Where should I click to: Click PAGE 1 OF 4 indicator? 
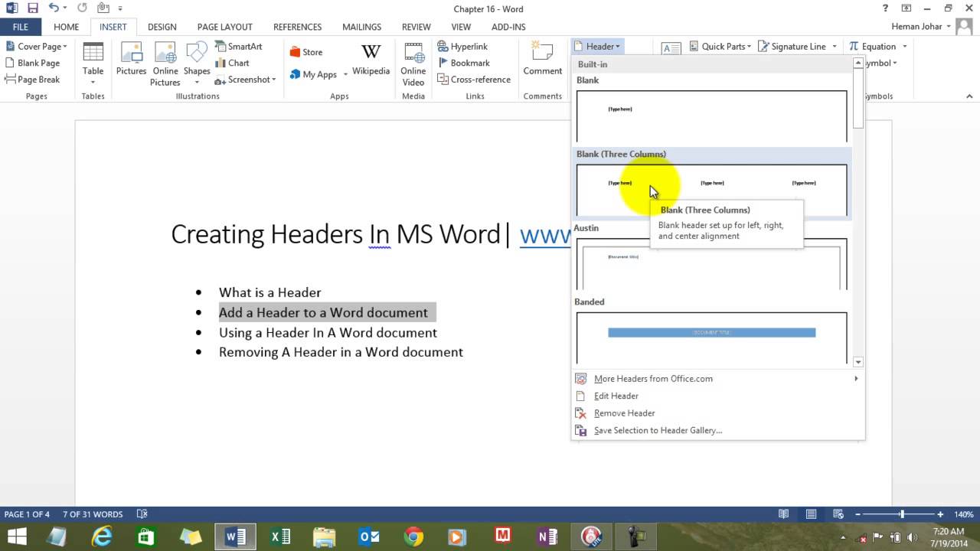coord(27,514)
